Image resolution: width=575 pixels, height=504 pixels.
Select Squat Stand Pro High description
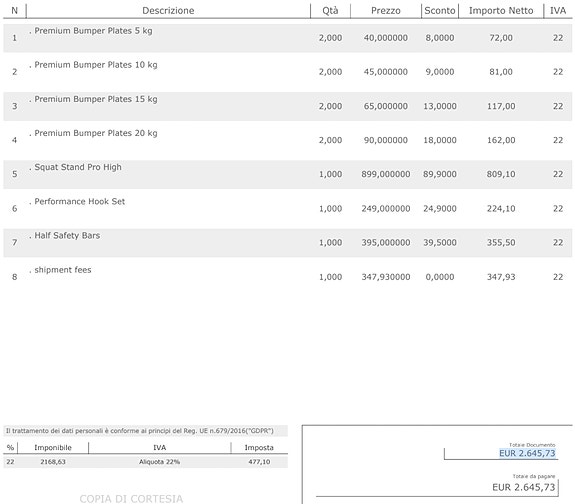pos(78,167)
